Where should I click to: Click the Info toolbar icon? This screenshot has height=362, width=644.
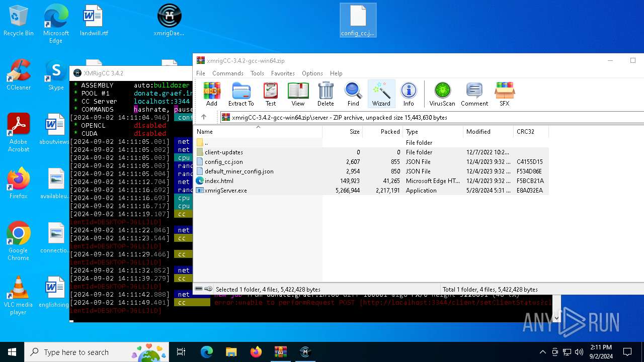[409, 94]
